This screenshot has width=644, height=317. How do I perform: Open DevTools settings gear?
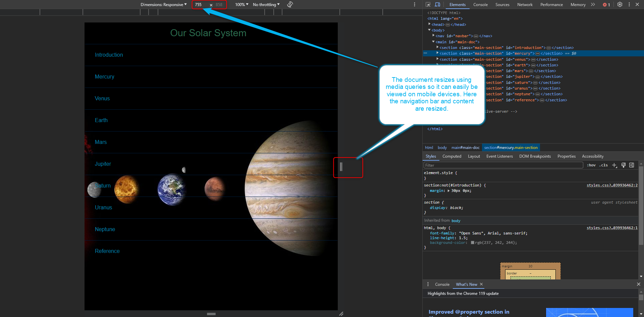620,4
